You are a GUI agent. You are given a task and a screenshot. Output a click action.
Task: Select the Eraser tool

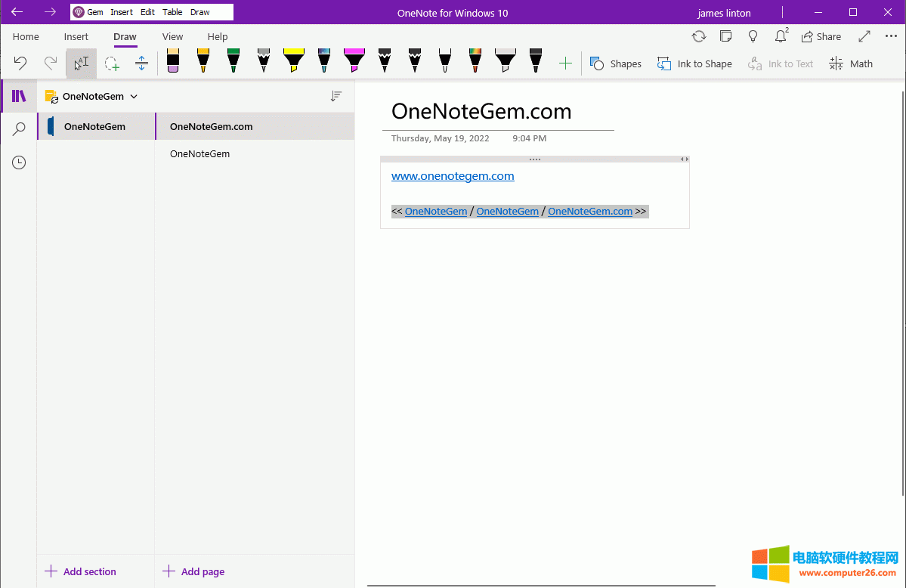(173, 60)
